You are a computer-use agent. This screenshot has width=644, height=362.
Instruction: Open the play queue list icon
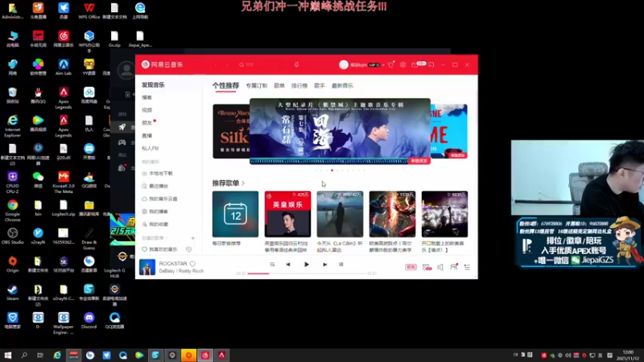click(x=467, y=267)
